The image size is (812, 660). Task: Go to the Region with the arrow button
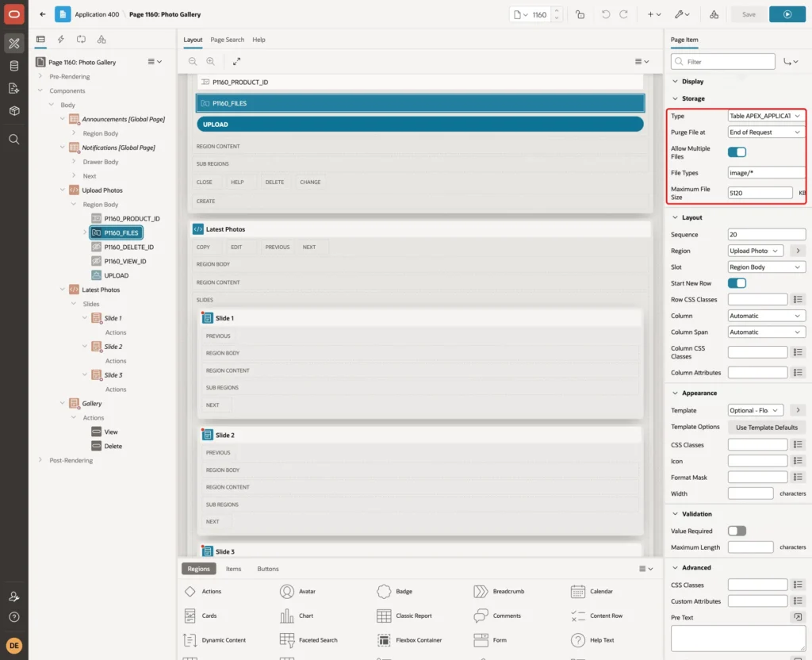(798, 251)
